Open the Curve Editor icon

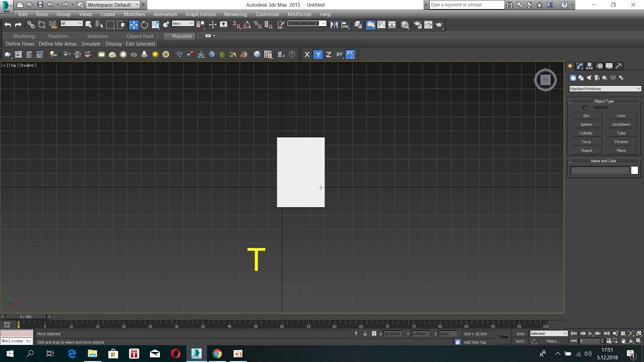(381, 25)
